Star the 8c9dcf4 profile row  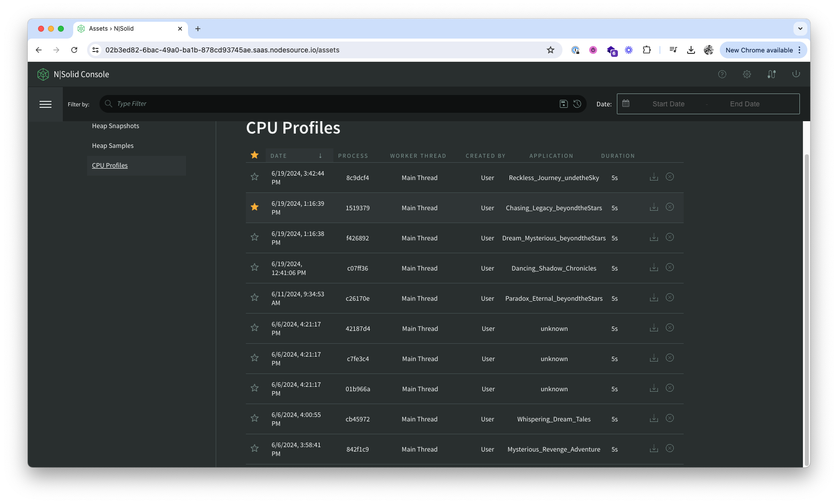255,177
